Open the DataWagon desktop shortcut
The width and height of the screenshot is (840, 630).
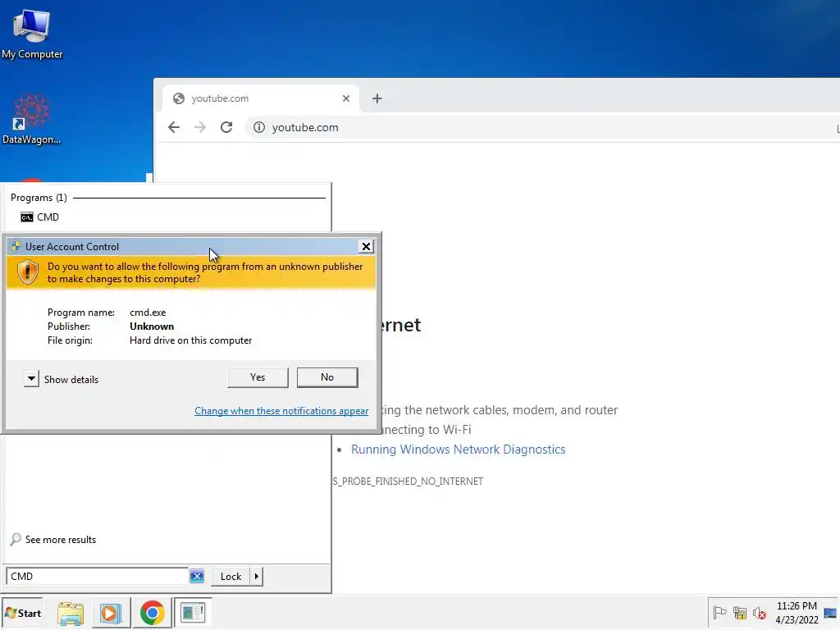(x=32, y=120)
